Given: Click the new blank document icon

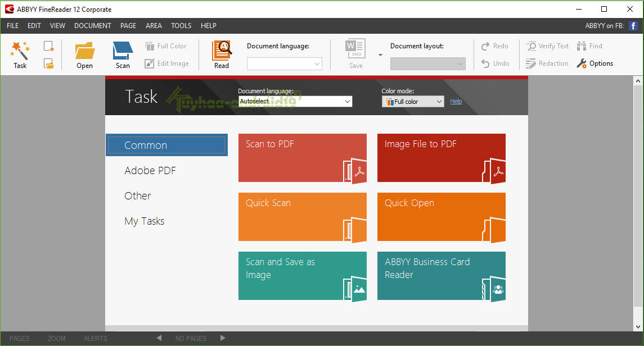Looking at the screenshot, I should point(49,46).
